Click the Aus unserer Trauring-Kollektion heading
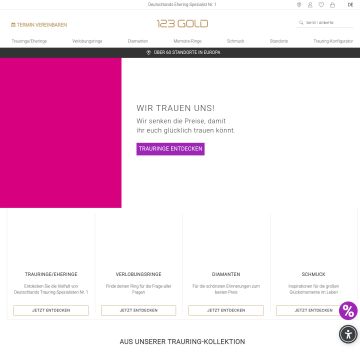 tap(182, 342)
